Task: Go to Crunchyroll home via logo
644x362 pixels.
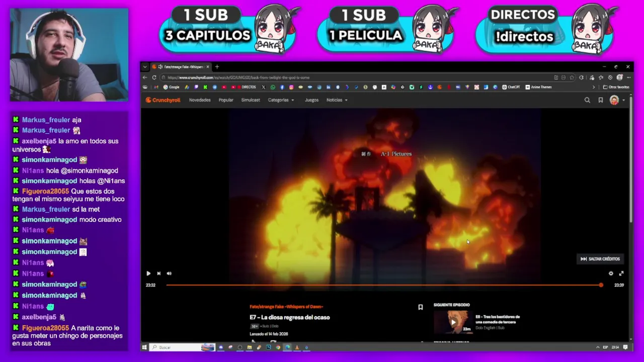Action: (x=163, y=100)
